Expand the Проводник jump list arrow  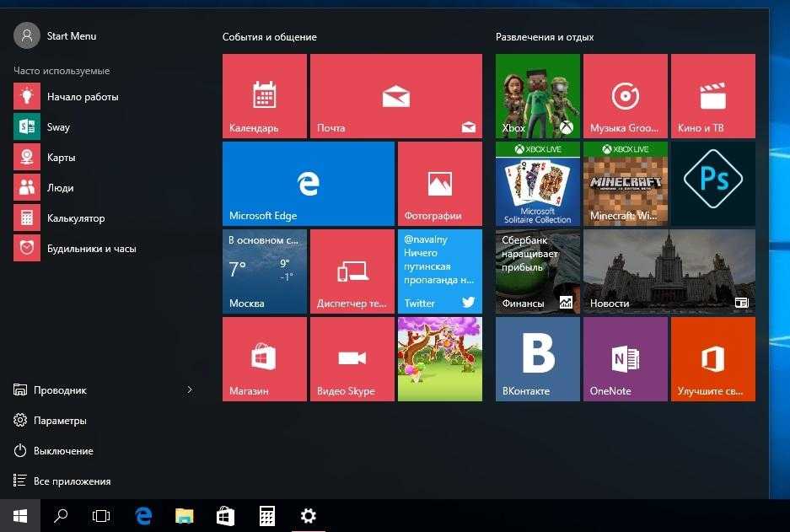(189, 390)
